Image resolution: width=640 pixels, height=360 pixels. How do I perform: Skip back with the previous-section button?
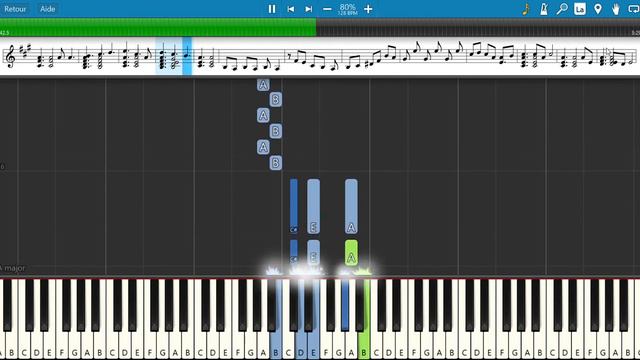click(291, 9)
